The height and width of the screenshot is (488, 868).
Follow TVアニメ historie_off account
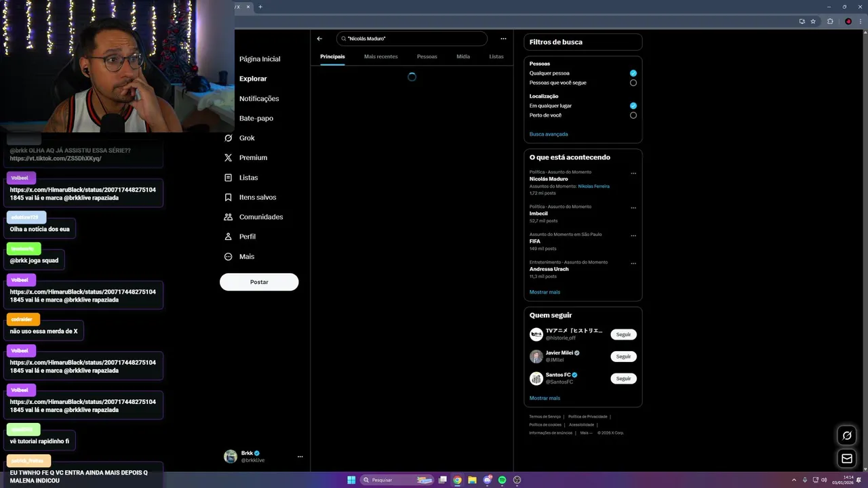click(623, 334)
